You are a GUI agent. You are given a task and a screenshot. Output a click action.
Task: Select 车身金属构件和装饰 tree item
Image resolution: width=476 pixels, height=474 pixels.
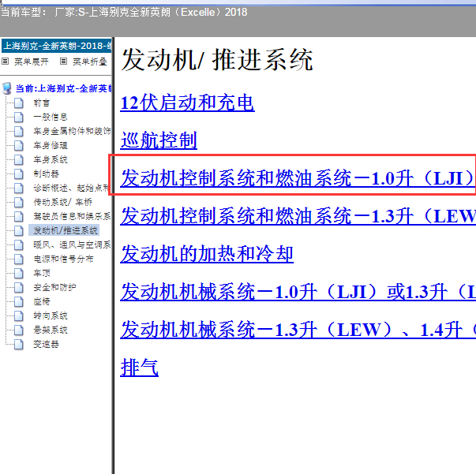click(x=72, y=131)
